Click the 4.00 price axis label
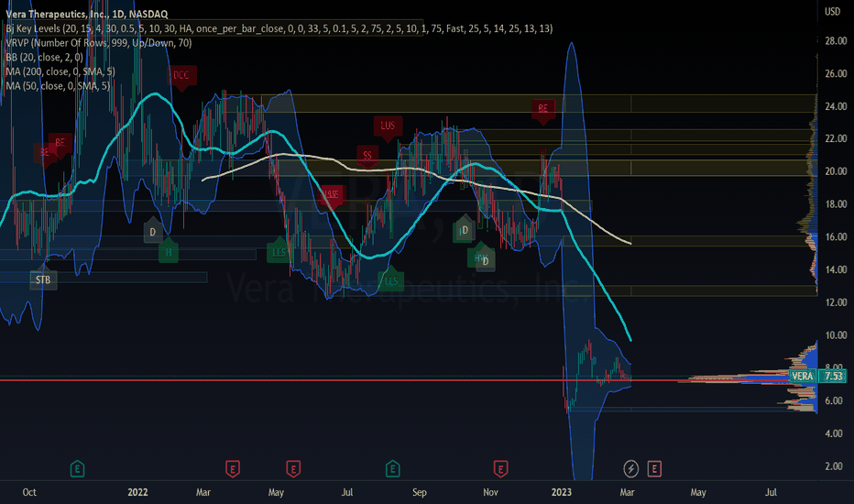 coord(836,433)
